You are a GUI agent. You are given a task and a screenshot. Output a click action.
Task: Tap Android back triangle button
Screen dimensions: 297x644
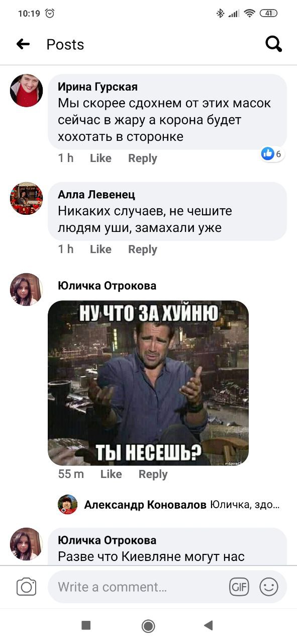click(x=209, y=625)
